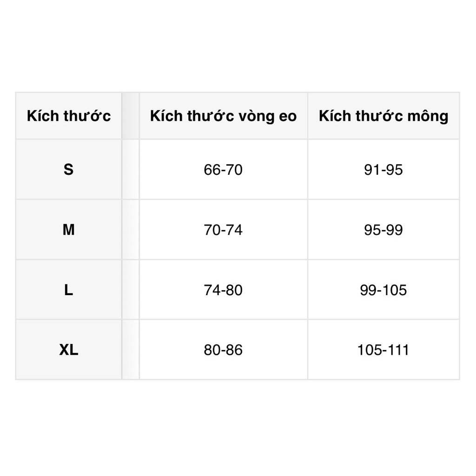Click waist value 80-86
Viewport: 476px width, 476px height.
tap(223, 350)
